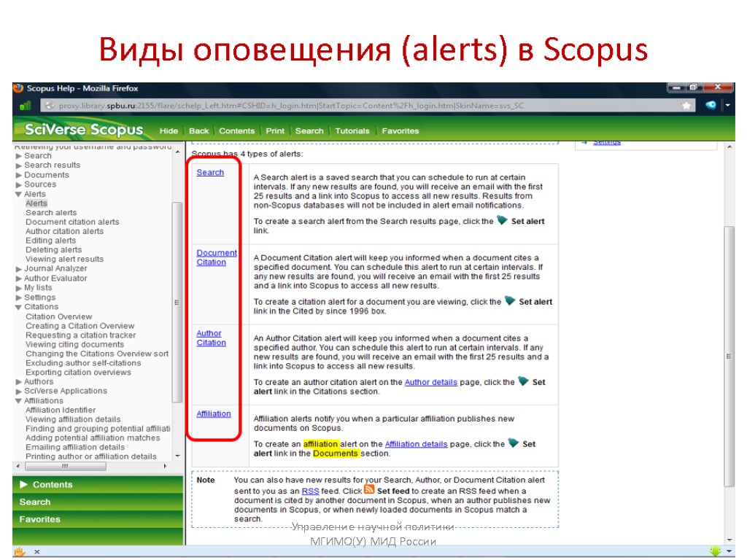Expand the My lists tree node
This screenshot has height=560, width=747.
[18, 288]
